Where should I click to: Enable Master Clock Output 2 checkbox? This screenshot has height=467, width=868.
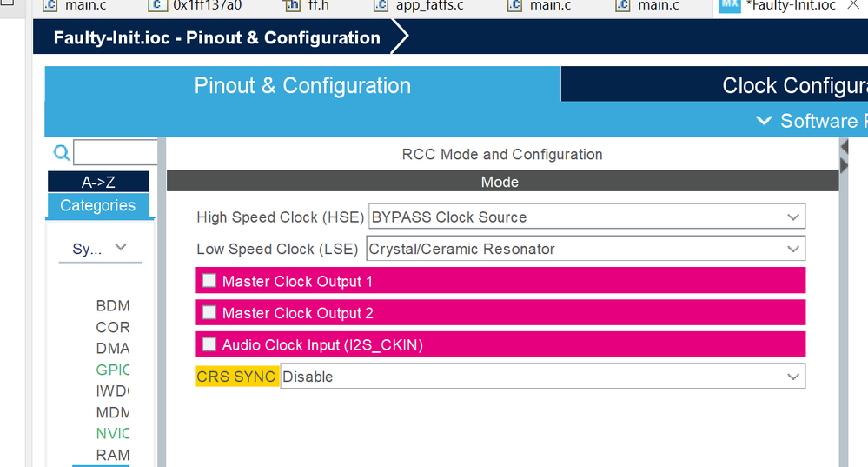[x=209, y=312]
